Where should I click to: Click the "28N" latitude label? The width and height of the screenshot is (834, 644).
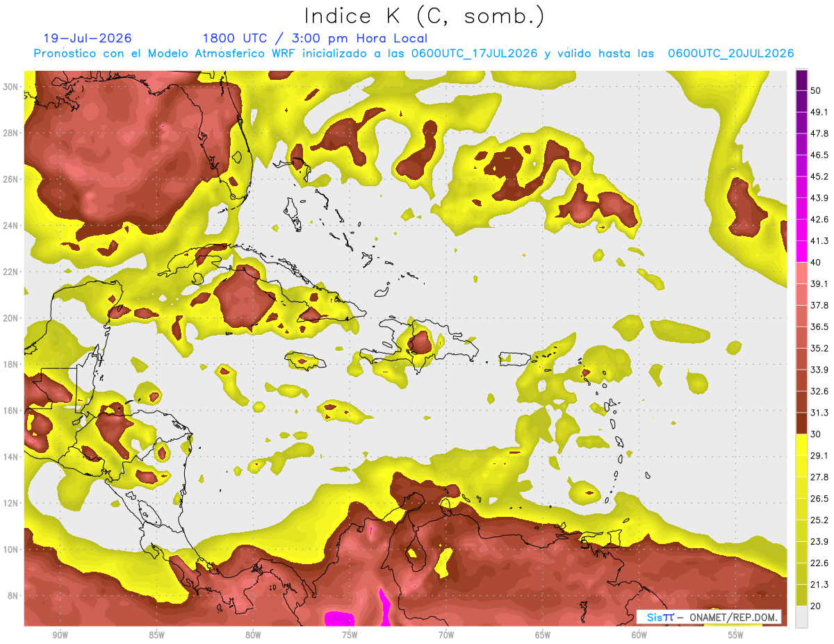click(10, 133)
